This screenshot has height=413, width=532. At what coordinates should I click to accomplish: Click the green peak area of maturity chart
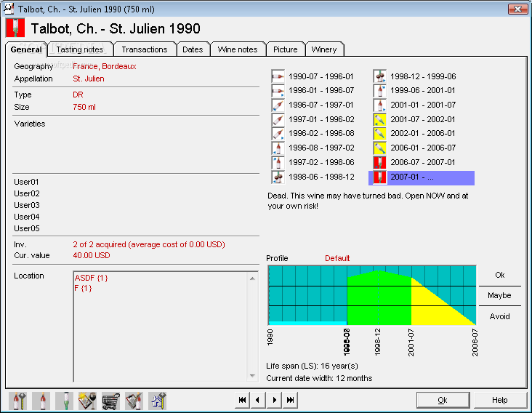click(x=379, y=299)
